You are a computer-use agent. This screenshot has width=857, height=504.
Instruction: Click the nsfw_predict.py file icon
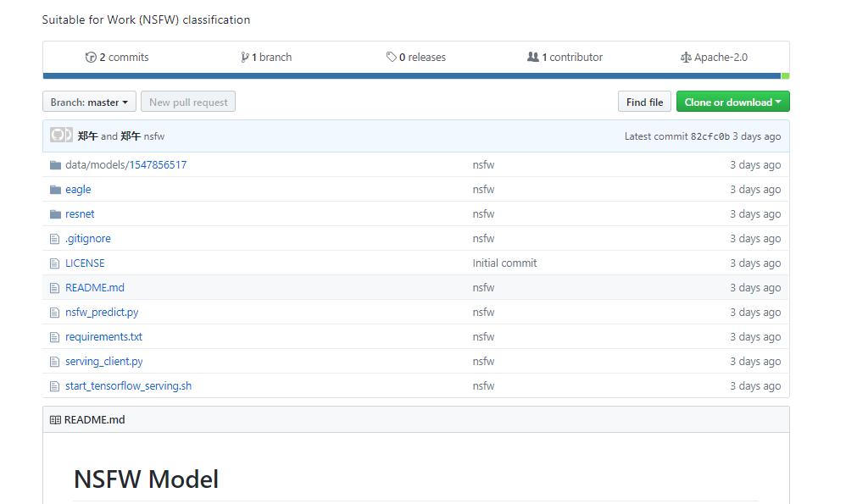[54, 313]
